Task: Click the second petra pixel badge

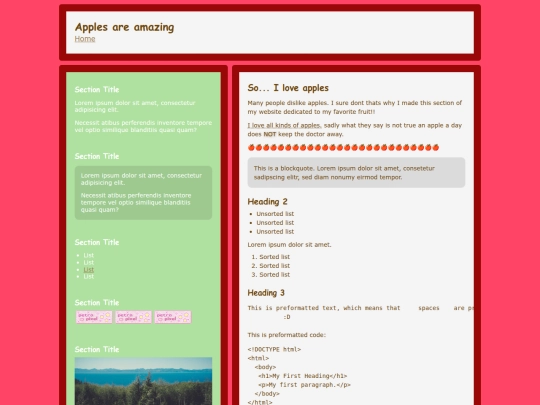Action: pos(133,317)
